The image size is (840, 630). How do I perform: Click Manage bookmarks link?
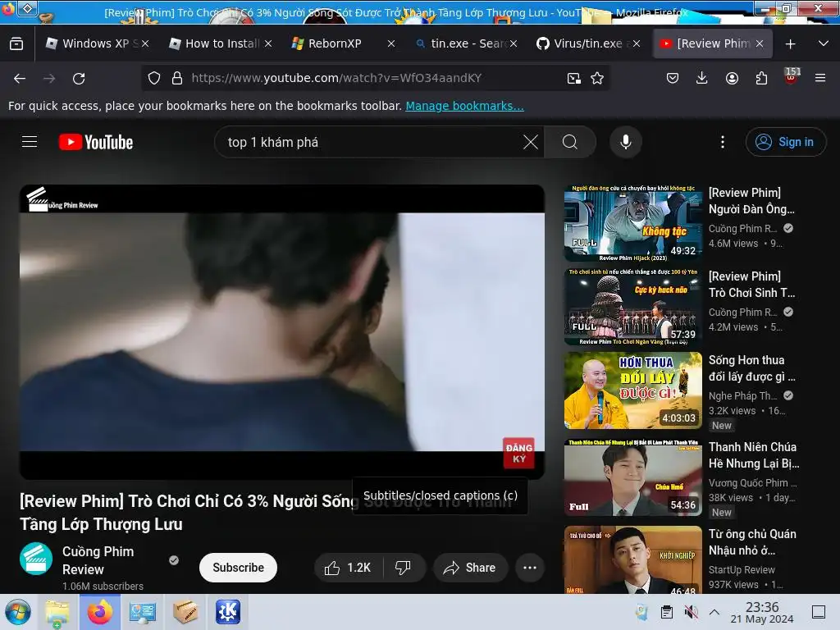[x=464, y=106]
